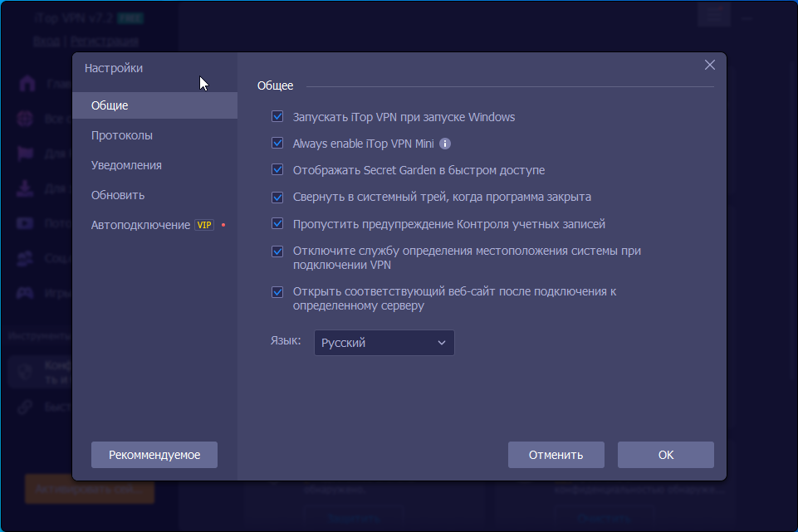798x532 pixels.
Task: Toggle the Always enable iTop VPN Mini checkbox
Action: (278, 144)
